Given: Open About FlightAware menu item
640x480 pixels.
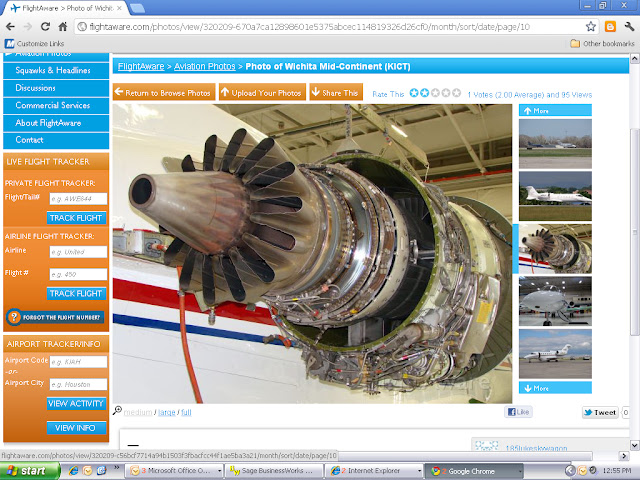Looking at the screenshot, I should 56,123.
